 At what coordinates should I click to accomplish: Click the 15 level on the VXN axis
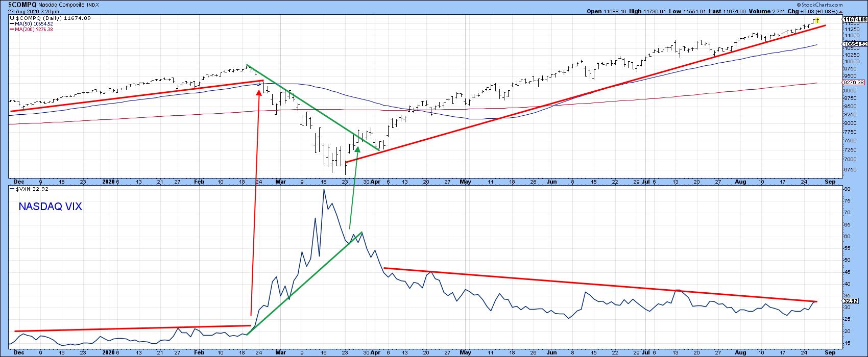pos(847,343)
